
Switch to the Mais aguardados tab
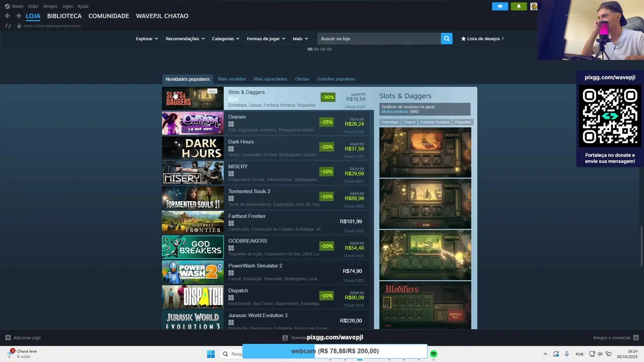tap(270, 79)
